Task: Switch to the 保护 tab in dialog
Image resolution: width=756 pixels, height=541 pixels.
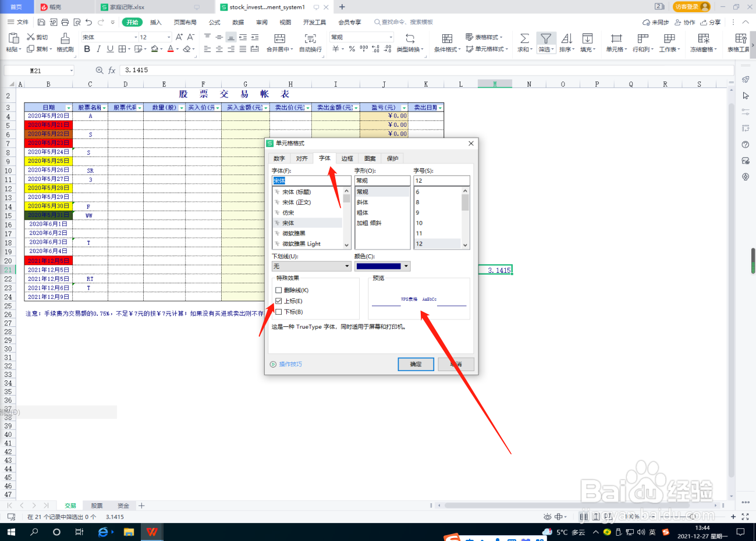Action: pos(393,158)
